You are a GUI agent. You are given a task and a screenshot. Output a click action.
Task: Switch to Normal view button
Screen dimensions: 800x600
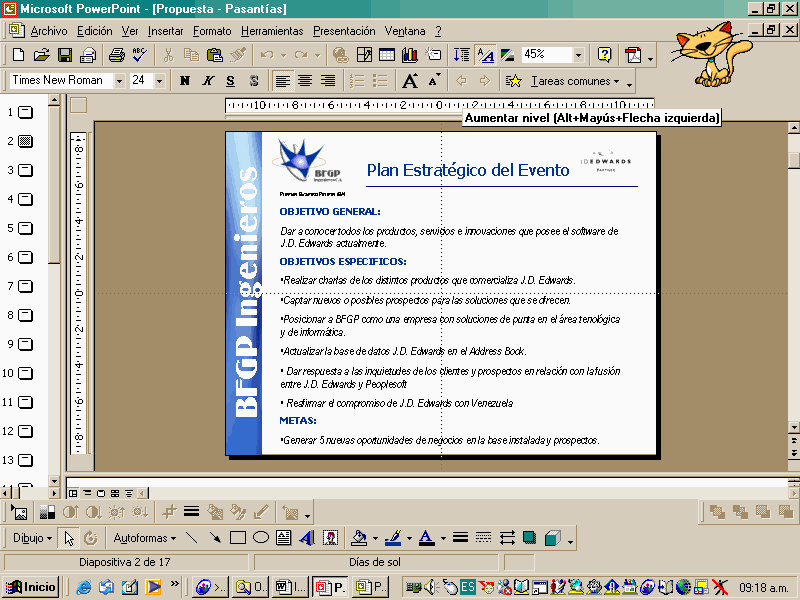[x=73, y=493]
